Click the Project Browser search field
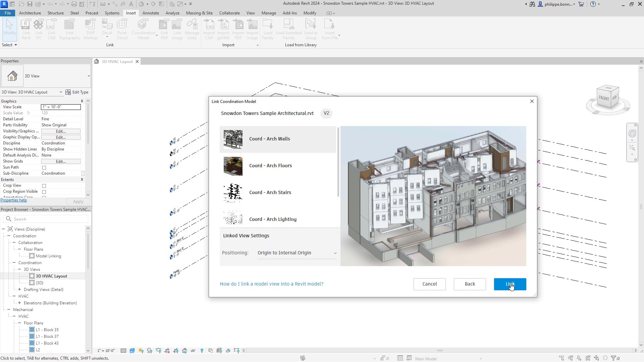This screenshot has height=362, width=644. [x=46, y=219]
